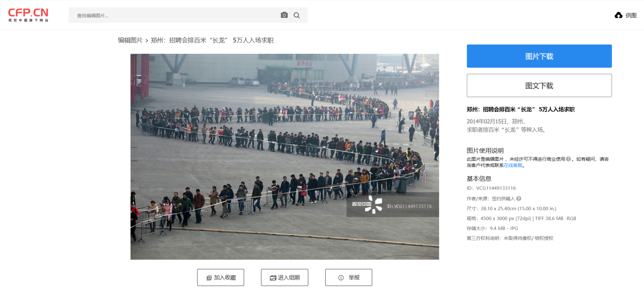Click the 加入收藏 bookmark icon

(x=209, y=278)
